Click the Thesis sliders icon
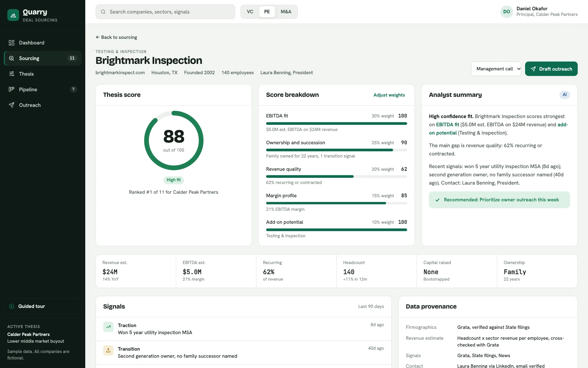The width and height of the screenshot is (588, 368). tap(11, 74)
